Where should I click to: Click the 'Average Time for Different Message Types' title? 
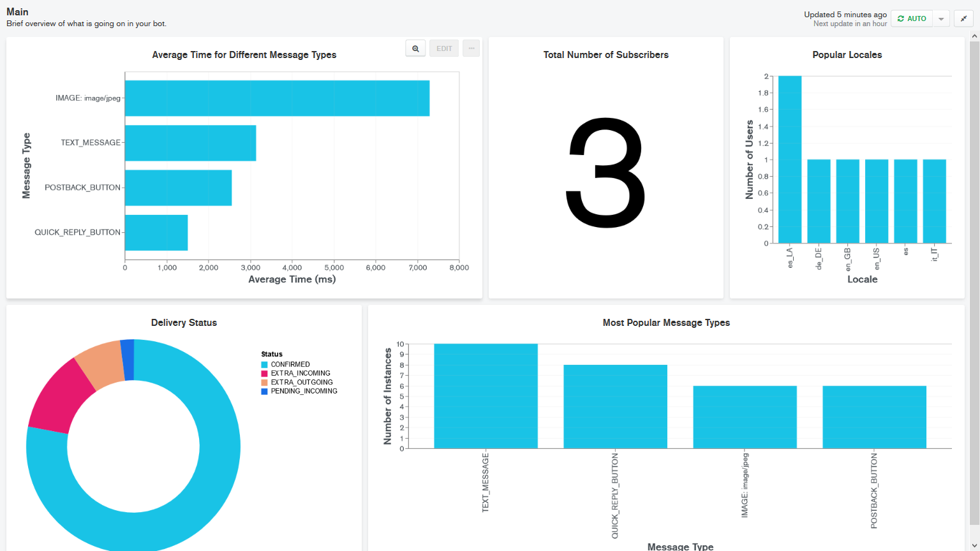pyautogui.click(x=244, y=55)
